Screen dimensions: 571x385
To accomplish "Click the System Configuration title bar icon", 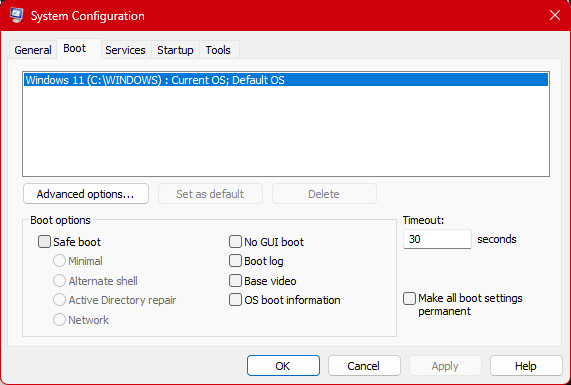I will [16, 15].
